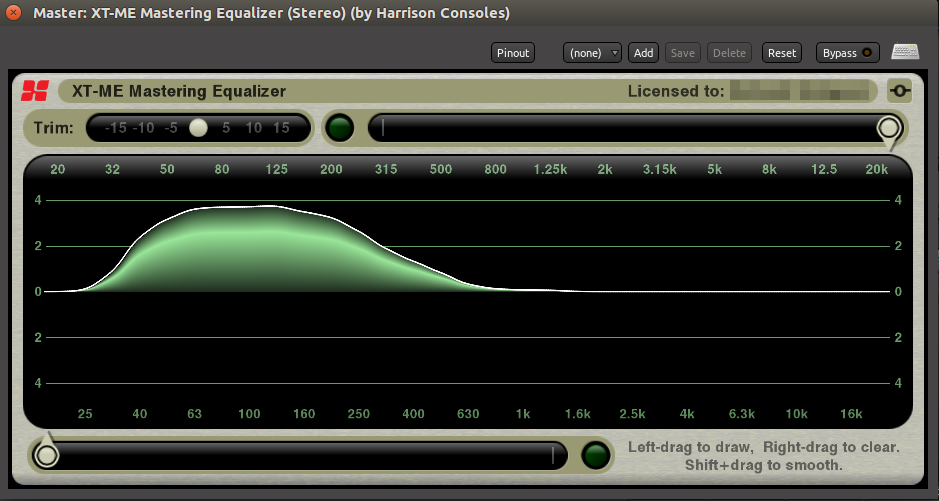Image resolution: width=939 pixels, height=501 pixels.
Task: Click the Trim slider knob
Action: 198,127
